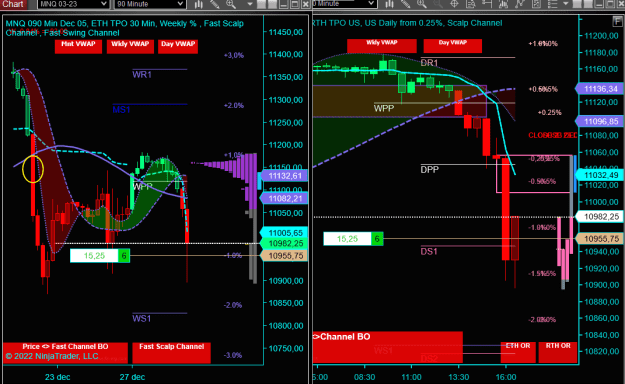Click 15,25 position marker on left chart
This screenshot has width=625, height=384.
click(x=94, y=256)
